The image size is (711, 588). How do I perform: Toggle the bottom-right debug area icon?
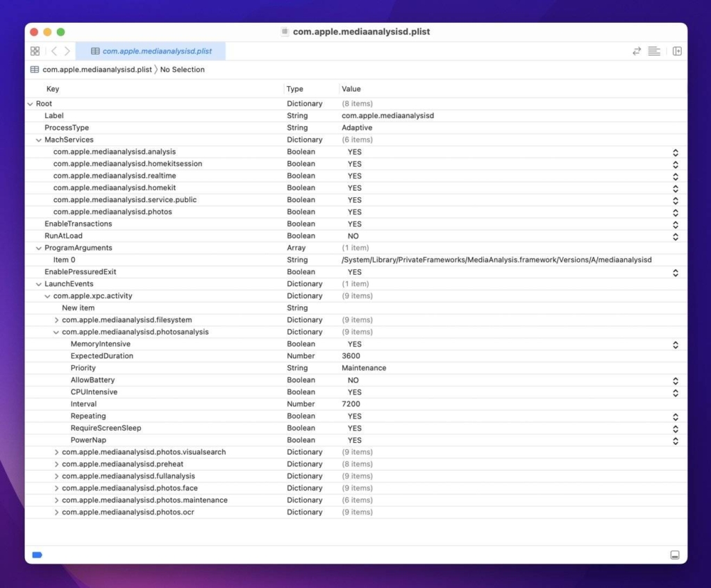coord(676,555)
